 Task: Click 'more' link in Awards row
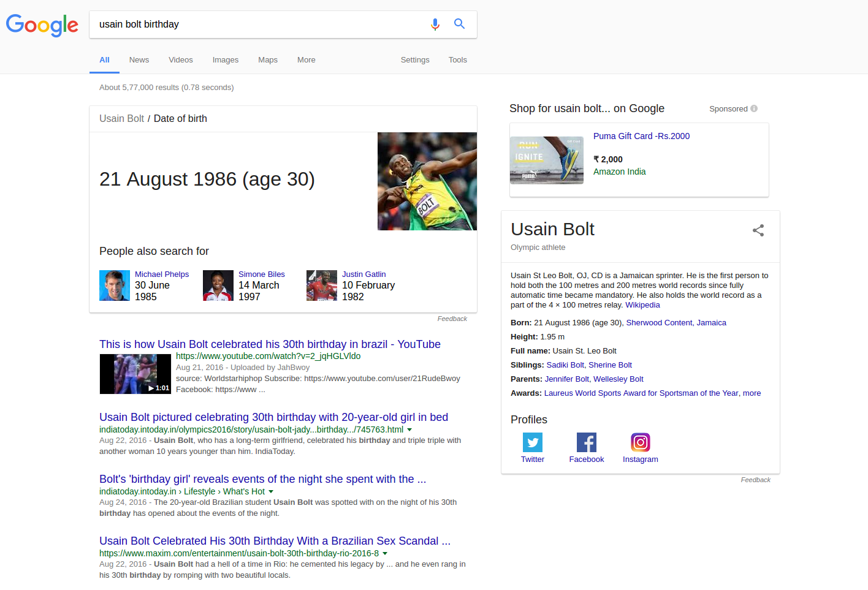[752, 393]
